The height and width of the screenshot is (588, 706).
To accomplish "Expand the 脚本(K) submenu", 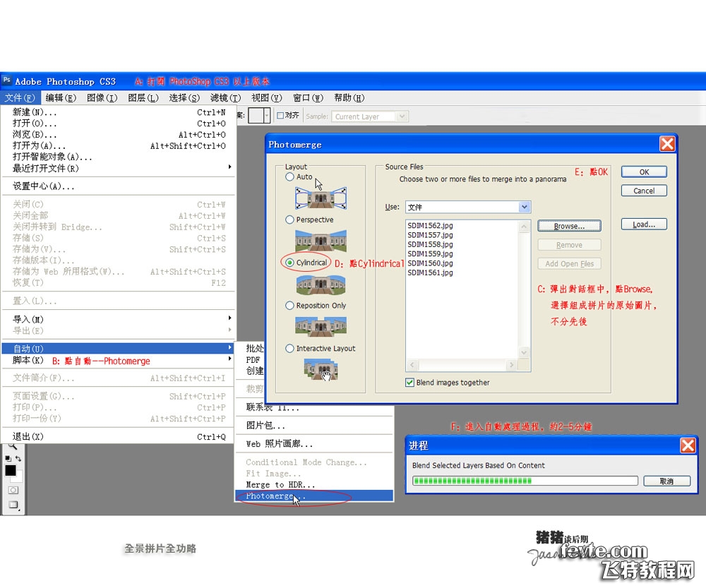I will [x=118, y=360].
